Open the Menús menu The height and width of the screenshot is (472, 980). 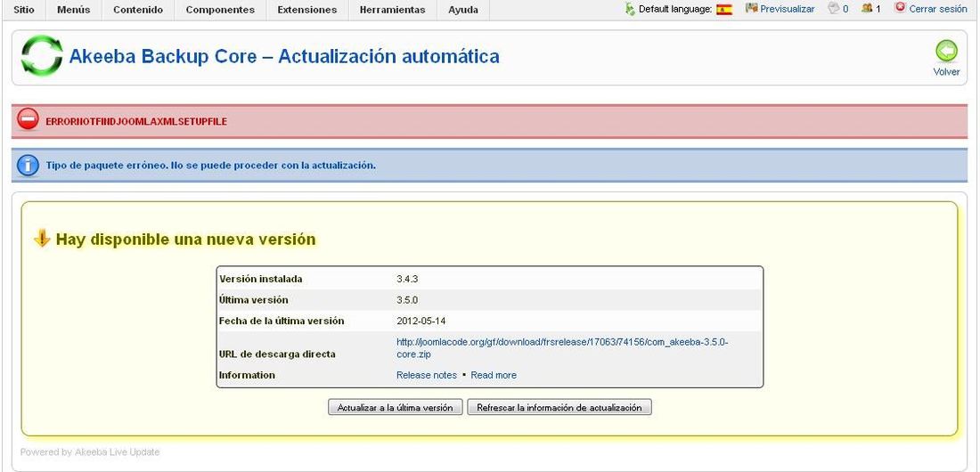pos(73,10)
